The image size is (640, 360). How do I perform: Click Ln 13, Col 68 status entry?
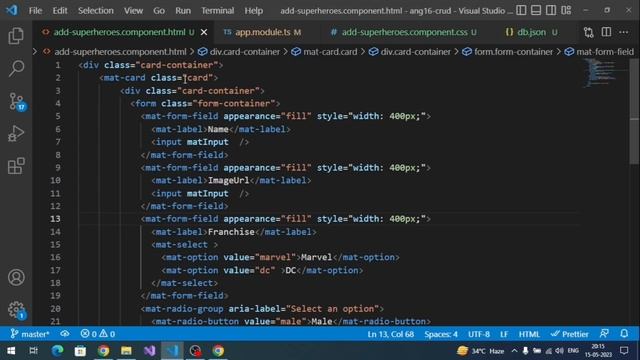pyautogui.click(x=391, y=334)
